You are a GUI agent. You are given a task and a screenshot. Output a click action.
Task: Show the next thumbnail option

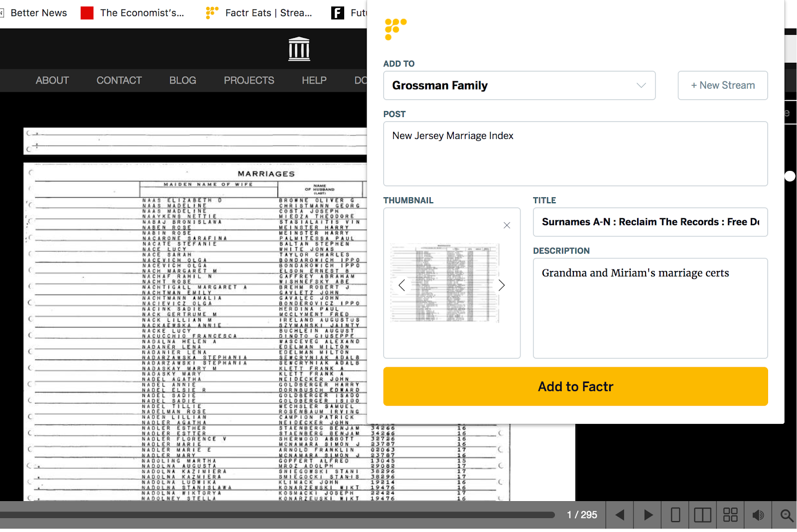[502, 285]
